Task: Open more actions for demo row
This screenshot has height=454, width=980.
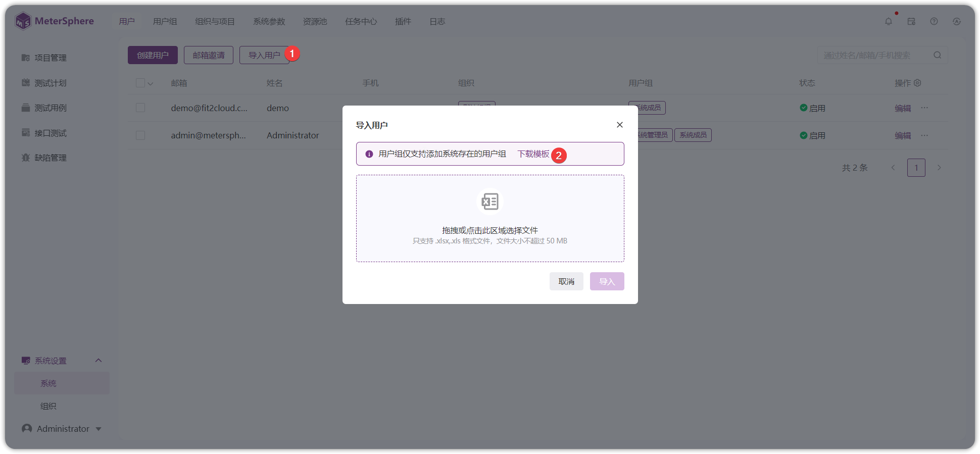Action: coord(924,108)
